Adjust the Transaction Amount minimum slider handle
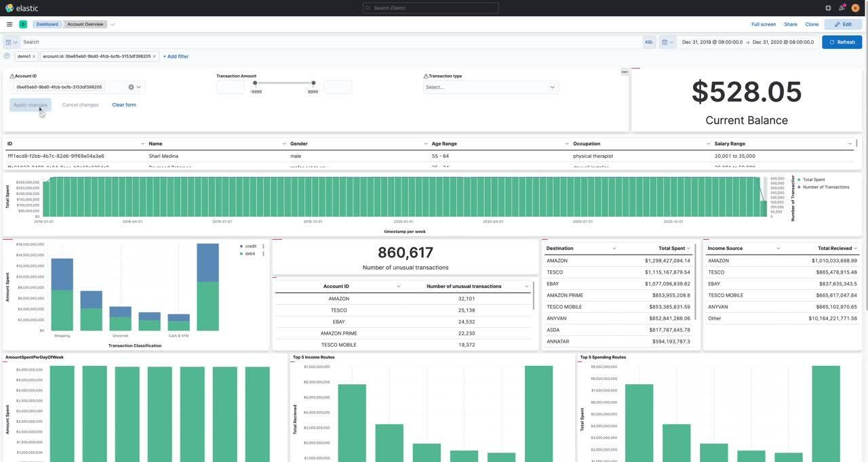The image size is (868, 462). click(x=255, y=83)
